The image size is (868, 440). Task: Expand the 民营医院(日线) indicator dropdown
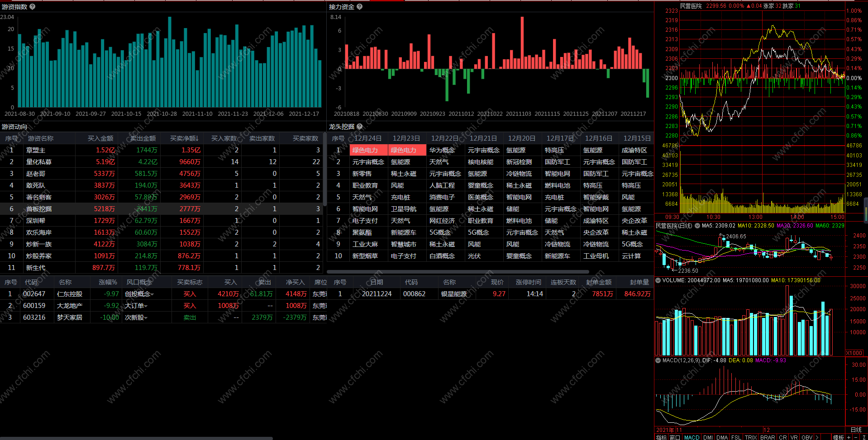697,225
